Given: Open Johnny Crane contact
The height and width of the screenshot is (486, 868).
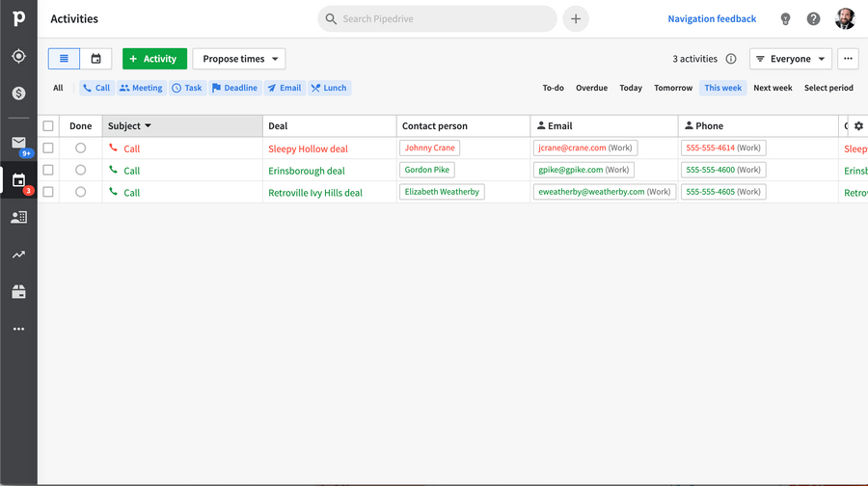Looking at the screenshot, I should pyautogui.click(x=429, y=148).
